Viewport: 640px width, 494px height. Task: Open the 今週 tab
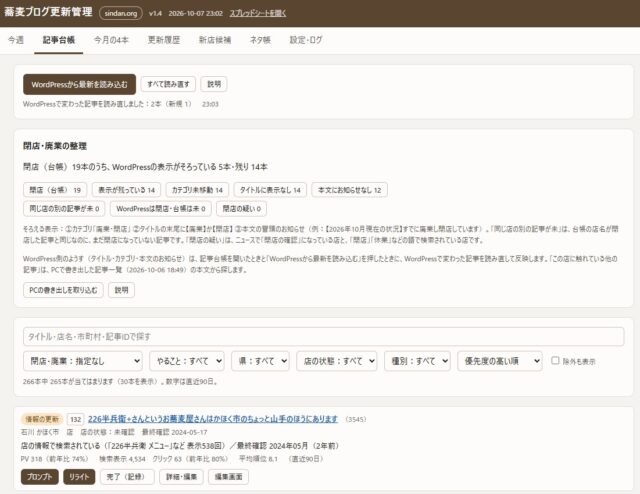tap(16, 40)
